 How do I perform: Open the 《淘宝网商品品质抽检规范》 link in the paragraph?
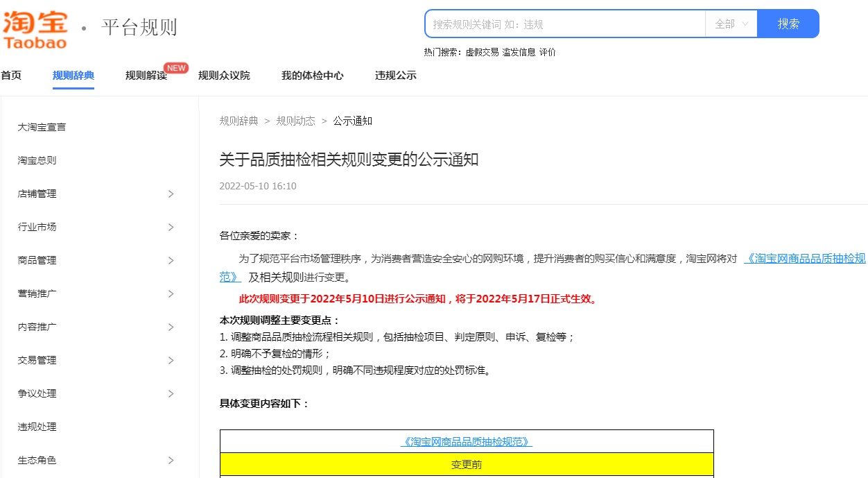click(x=805, y=258)
